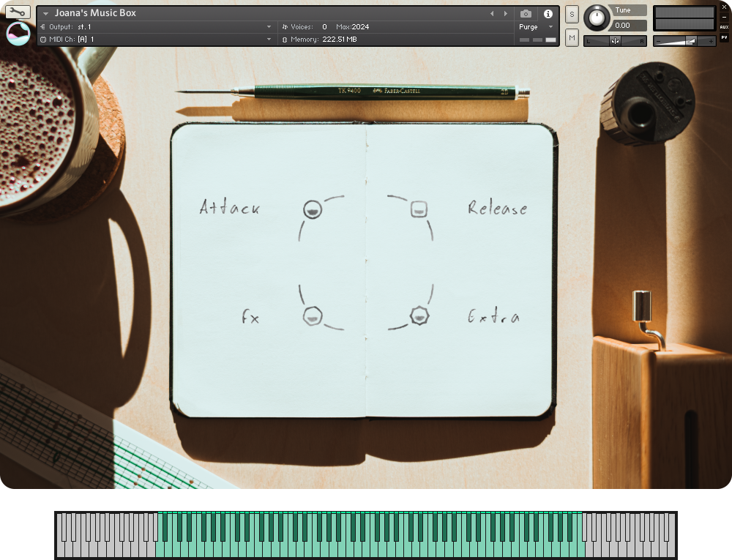Click the Attack knob

pos(313,209)
